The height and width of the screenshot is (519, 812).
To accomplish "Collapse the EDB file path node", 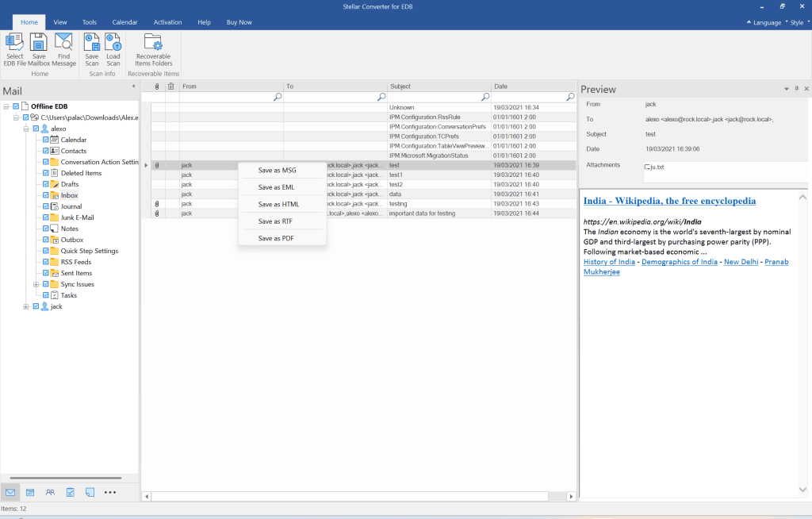I will click(16, 117).
